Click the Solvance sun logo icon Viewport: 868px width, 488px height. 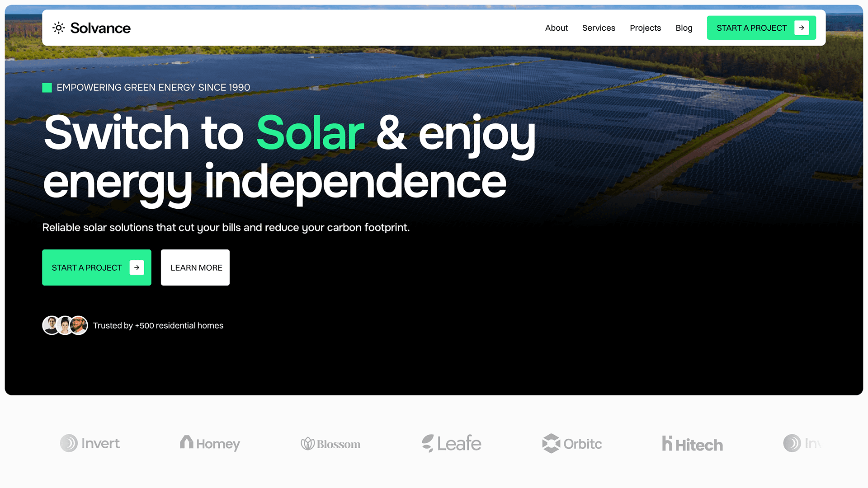click(59, 28)
